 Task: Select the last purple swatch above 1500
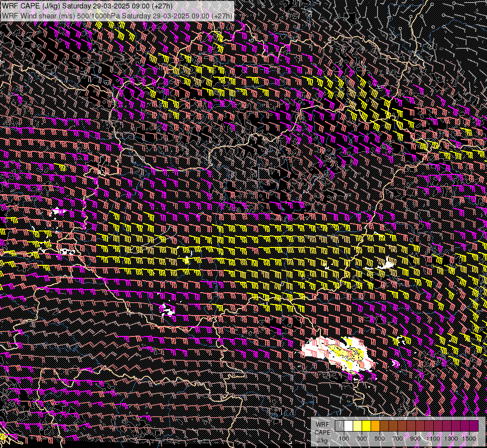pos(474,426)
